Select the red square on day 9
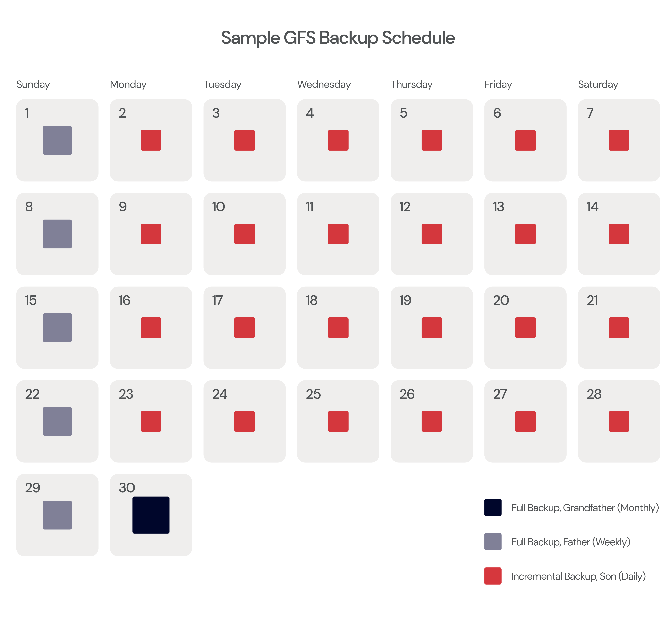The image size is (672, 617). 151,234
